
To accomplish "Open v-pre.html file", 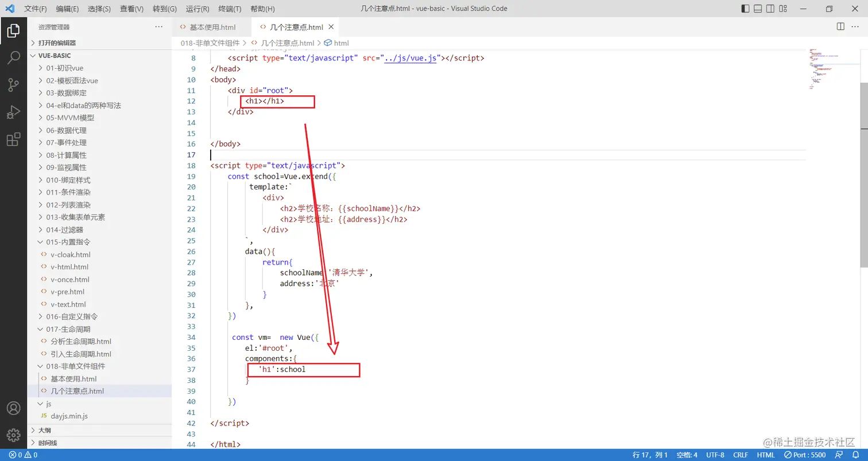I will point(99,292).
